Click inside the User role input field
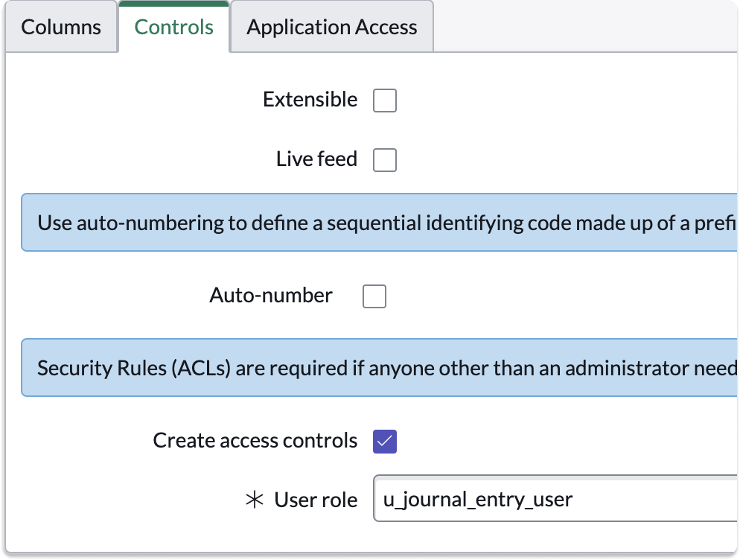This screenshot has width=740, height=560. (521, 498)
